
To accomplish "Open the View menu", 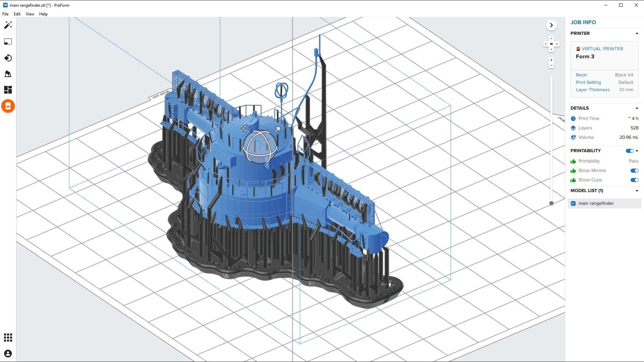I will (30, 14).
